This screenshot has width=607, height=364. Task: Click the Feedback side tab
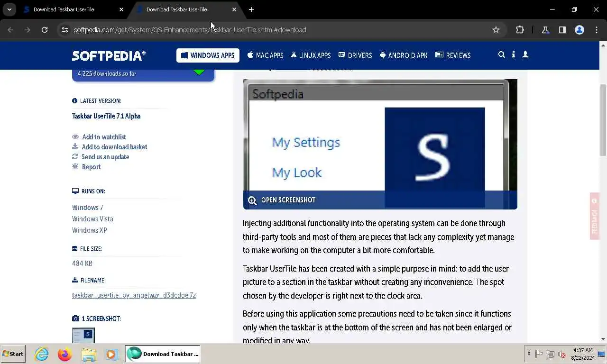coord(595,216)
